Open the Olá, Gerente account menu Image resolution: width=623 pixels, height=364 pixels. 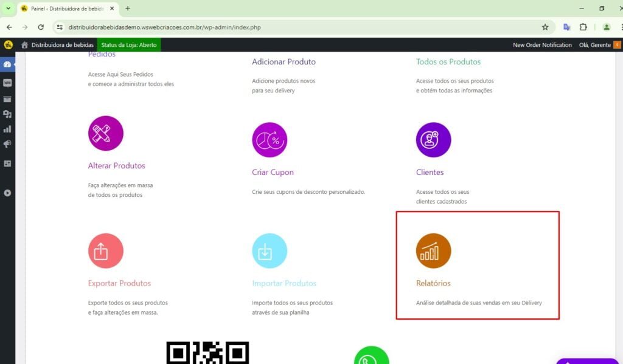pyautogui.click(x=595, y=45)
